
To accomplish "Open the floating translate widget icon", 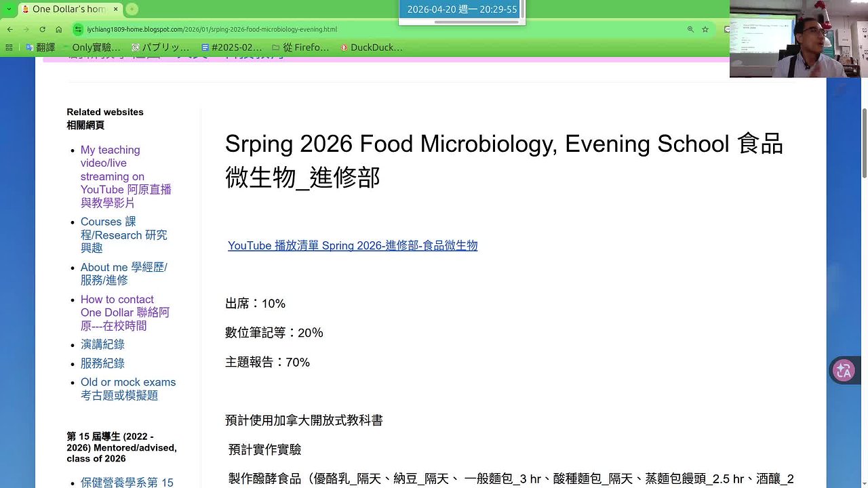I will coord(844,371).
